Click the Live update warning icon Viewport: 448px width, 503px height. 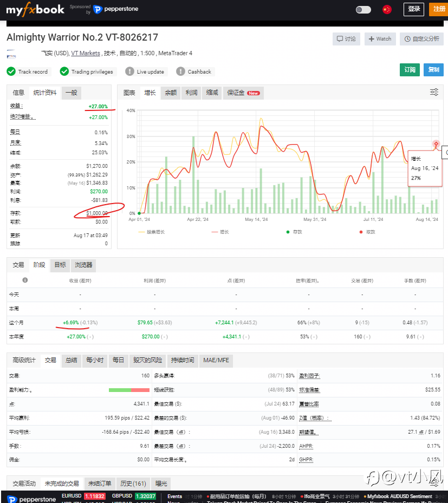coord(129,71)
